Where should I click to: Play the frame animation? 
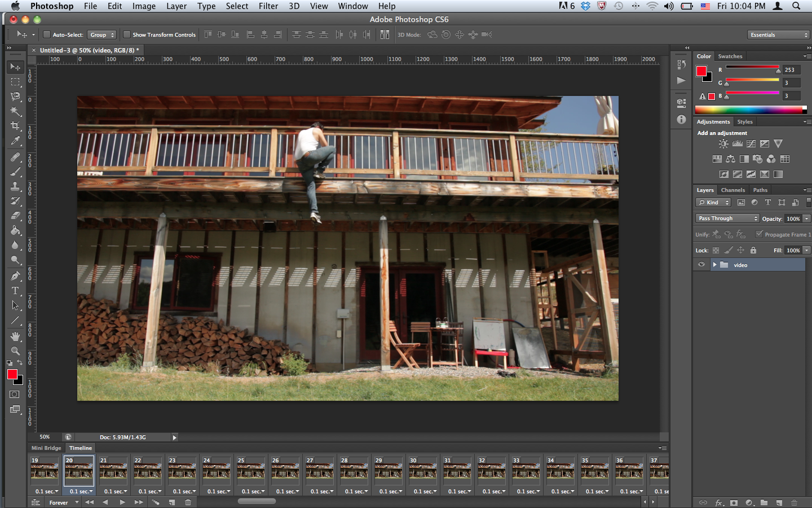click(122, 502)
